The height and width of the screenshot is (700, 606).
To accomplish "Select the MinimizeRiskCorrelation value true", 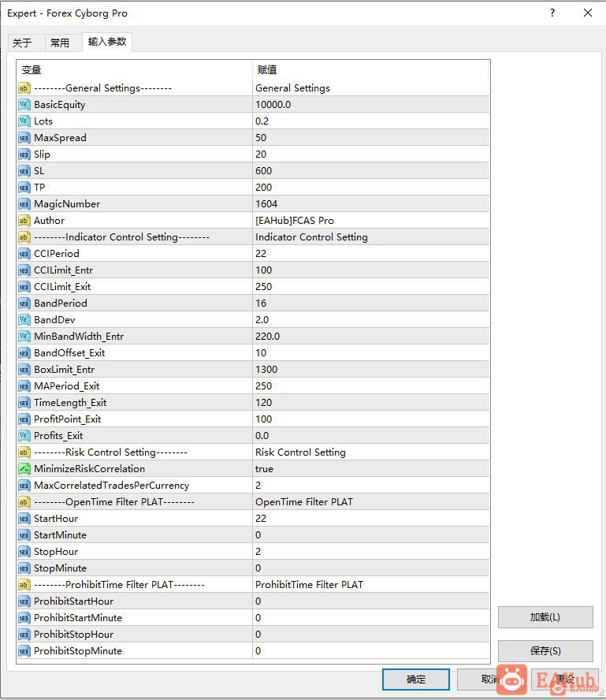I will click(264, 469).
